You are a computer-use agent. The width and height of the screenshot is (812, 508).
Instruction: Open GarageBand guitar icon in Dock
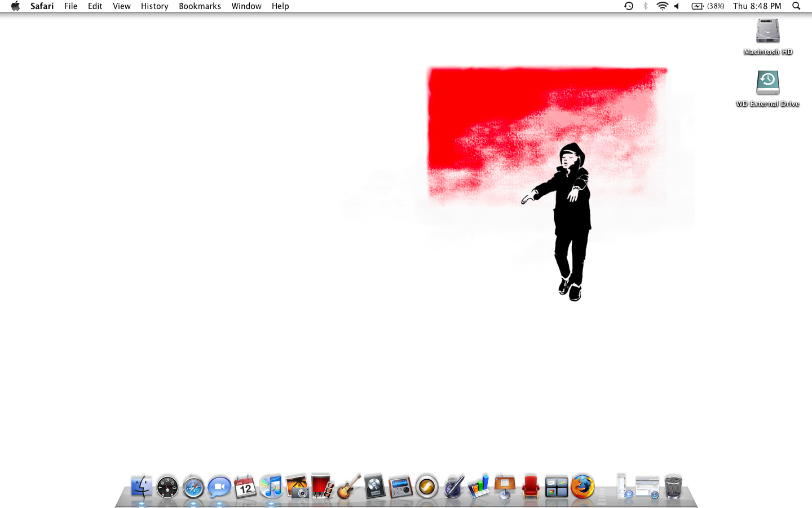[348, 487]
